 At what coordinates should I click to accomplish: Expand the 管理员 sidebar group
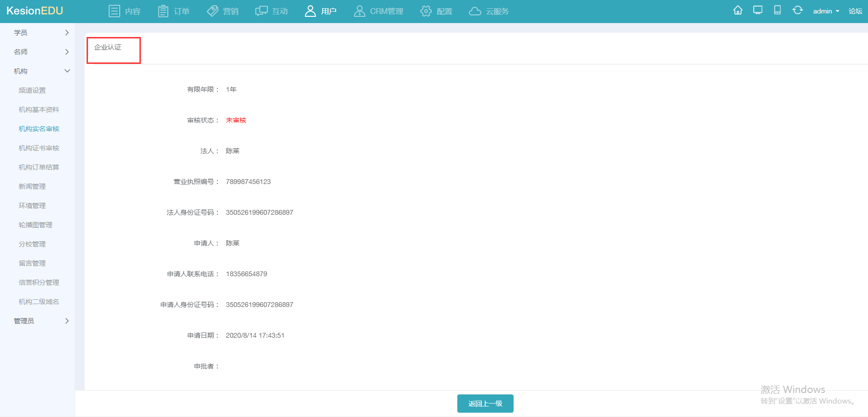pyautogui.click(x=41, y=321)
